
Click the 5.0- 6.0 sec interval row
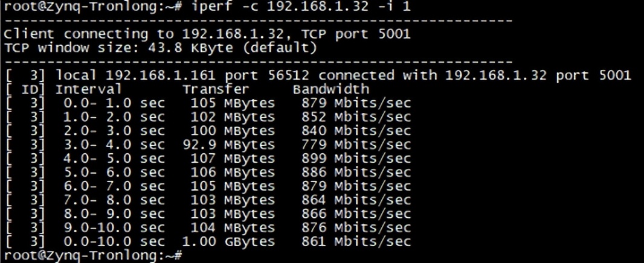[x=207, y=173]
